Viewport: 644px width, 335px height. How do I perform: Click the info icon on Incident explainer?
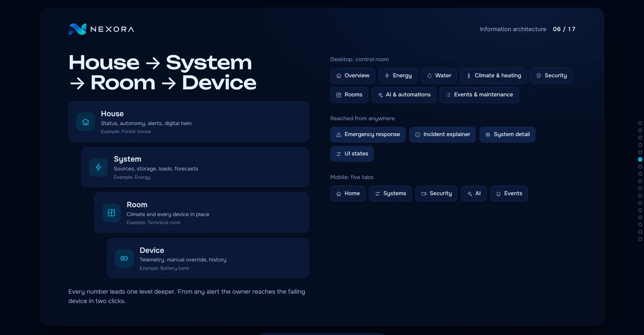click(x=418, y=135)
